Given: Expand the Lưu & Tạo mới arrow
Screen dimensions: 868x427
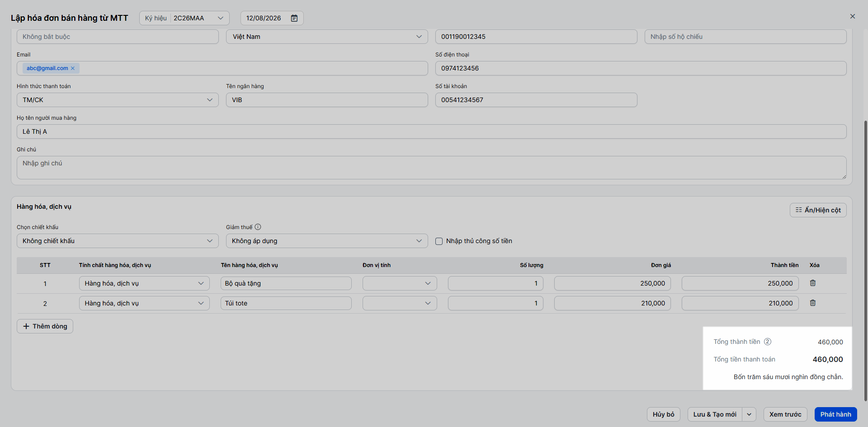Looking at the screenshot, I should [749, 414].
